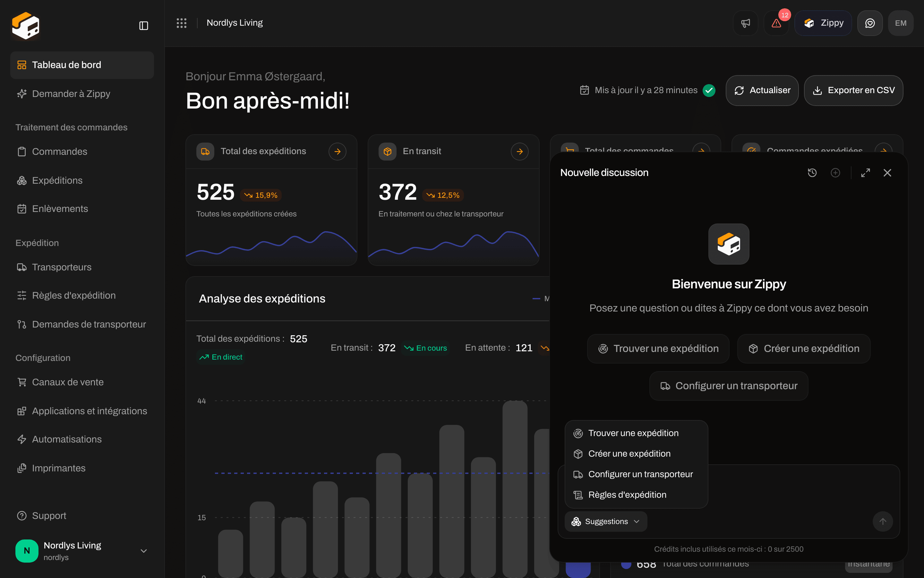Expand the Zippy chat panel
Screen dimensions: 924x578
tap(866, 173)
